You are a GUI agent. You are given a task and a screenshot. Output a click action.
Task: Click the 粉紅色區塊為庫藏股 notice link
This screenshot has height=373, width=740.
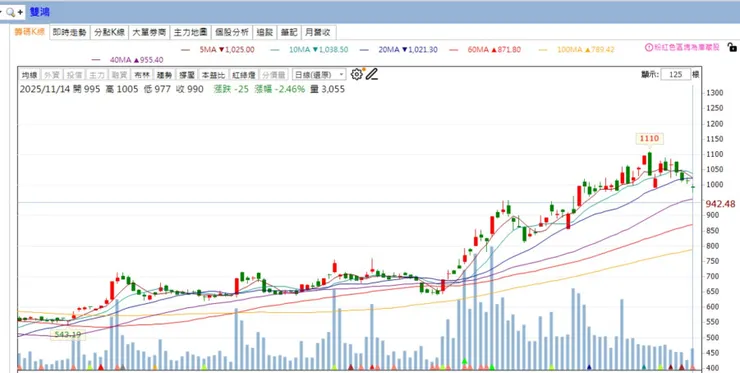coord(687,47)
